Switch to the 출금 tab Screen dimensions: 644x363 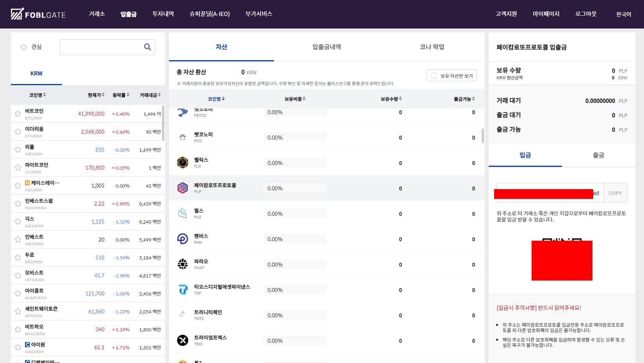(x=598, y=155)
